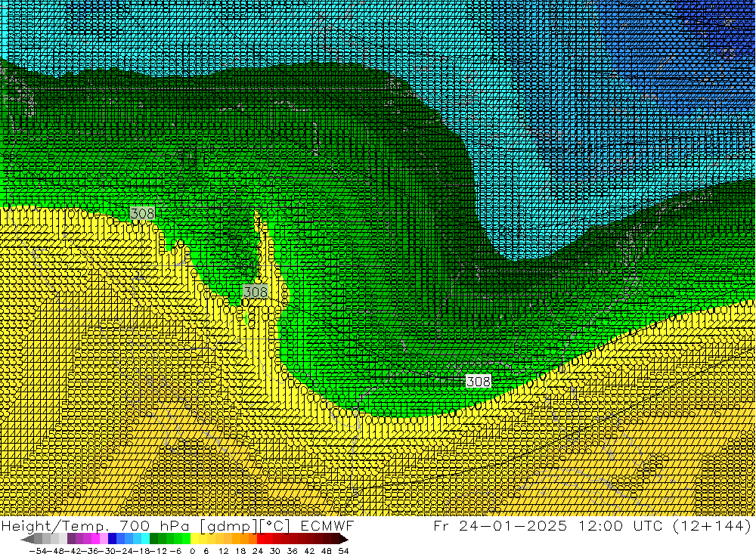Click the '0' value on the color scale

coord(192,551)
